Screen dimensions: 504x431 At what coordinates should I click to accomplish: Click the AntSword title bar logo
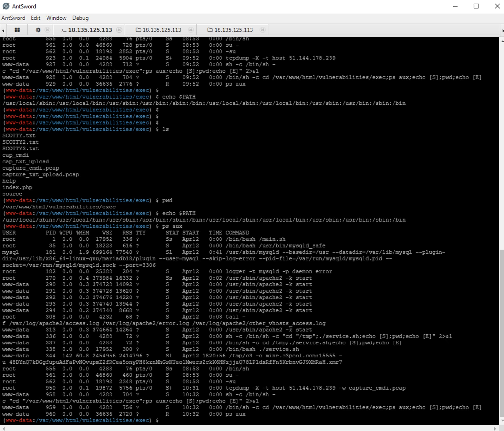[x=6, y=6]
